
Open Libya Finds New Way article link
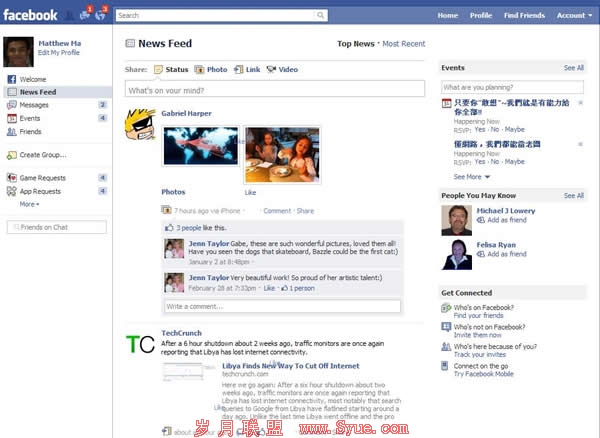(291, 366)
